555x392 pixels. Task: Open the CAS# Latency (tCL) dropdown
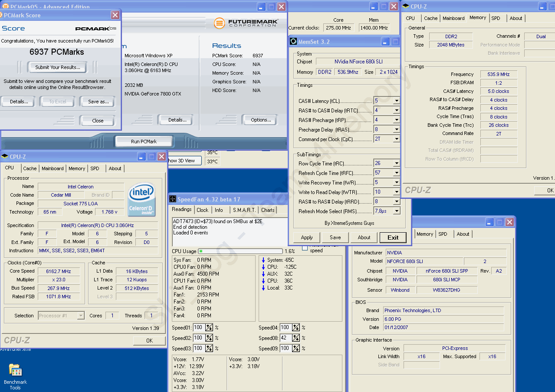pos(396,101)
